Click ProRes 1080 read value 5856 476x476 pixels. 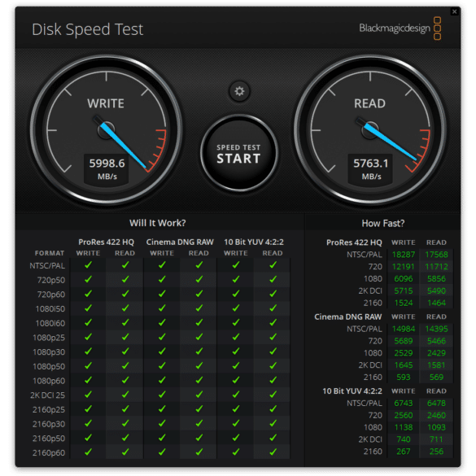(436, 278)
